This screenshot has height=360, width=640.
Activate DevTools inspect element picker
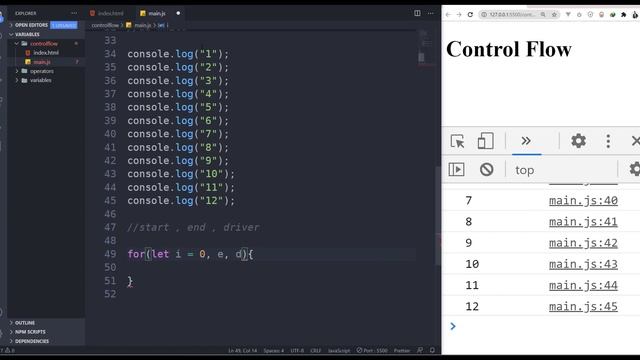click(x=457, y=141)
